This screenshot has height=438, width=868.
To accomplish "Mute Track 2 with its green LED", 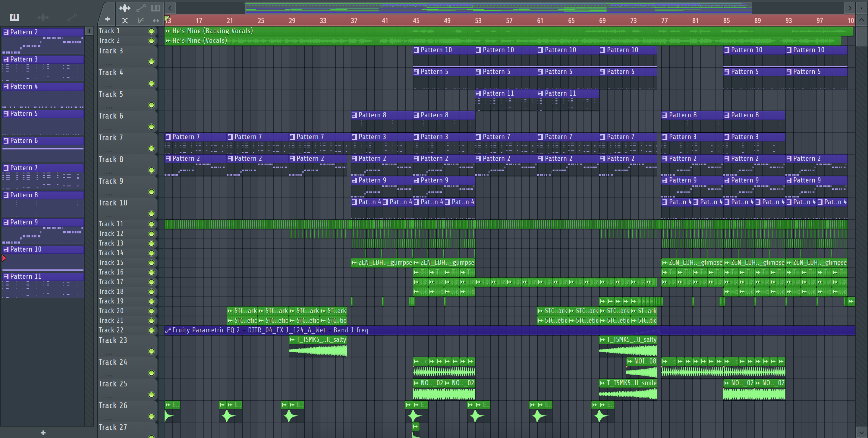I will pos(151,41).
